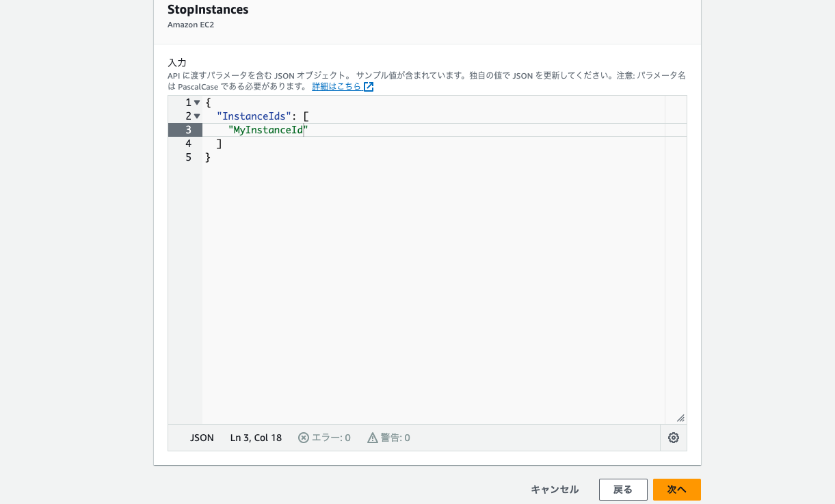
Task: Click the 警告: 0 warning status entry
Action: pos(395,438)
